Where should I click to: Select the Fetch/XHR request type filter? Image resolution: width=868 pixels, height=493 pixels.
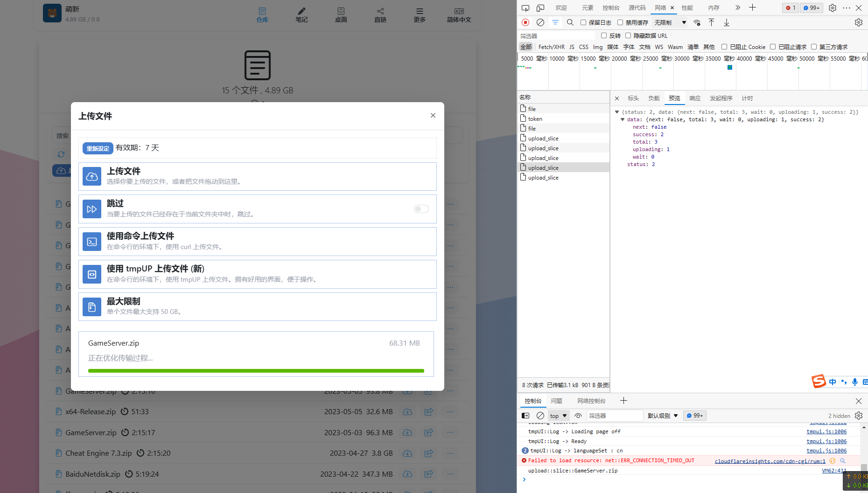[x=551, y=47]
